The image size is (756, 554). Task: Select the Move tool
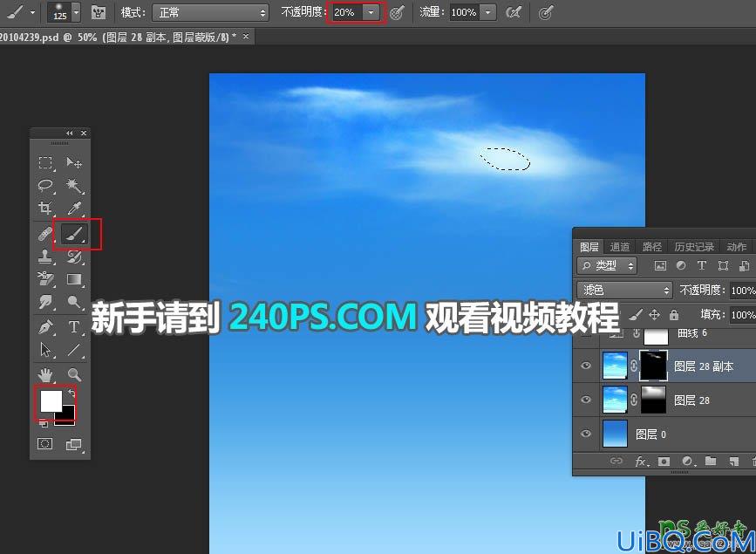click(x=74, y=162)
